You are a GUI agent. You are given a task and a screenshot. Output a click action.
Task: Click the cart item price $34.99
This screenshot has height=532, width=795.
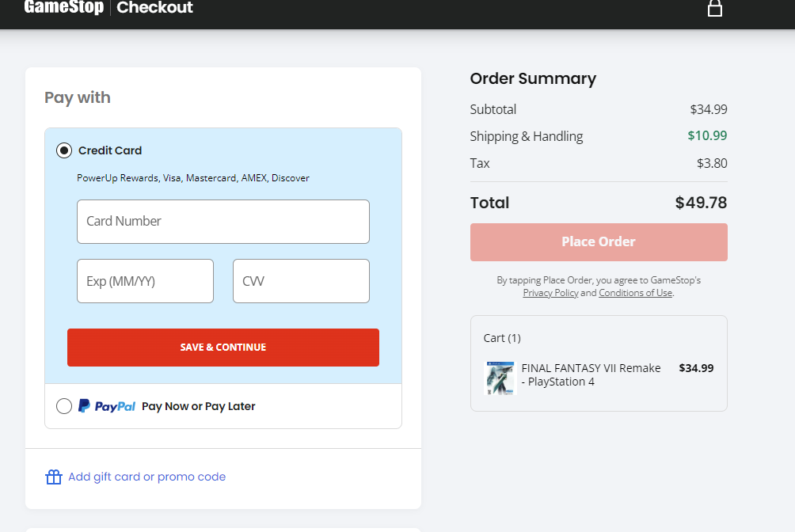tap(696, 368)
